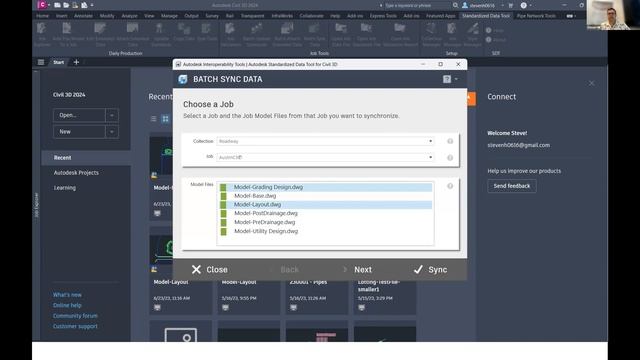
Task: Open the username account dropdown arrow
Action: [x=502, y=5]
